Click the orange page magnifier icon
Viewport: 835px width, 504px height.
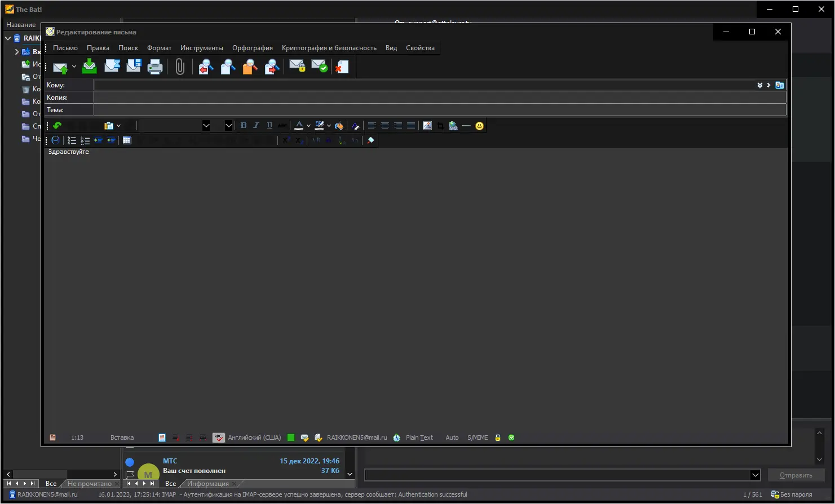click(x=250, y=67)
